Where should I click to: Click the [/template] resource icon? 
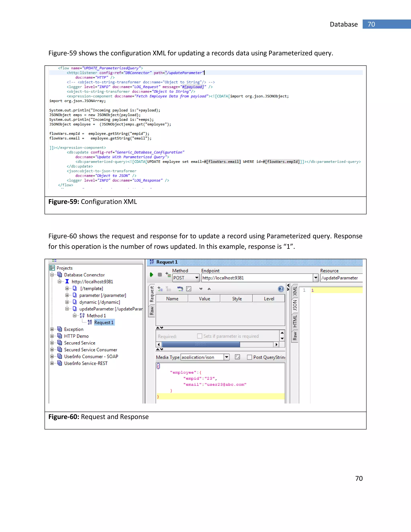point(75,288)
